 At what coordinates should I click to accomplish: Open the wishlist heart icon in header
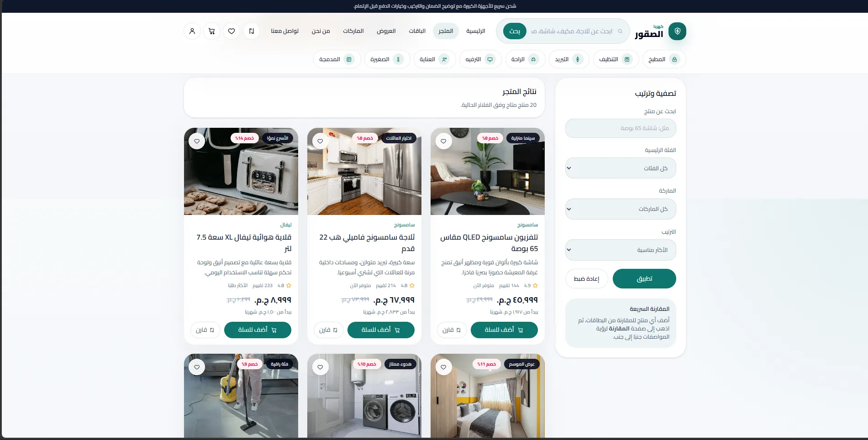click(231, 31)
